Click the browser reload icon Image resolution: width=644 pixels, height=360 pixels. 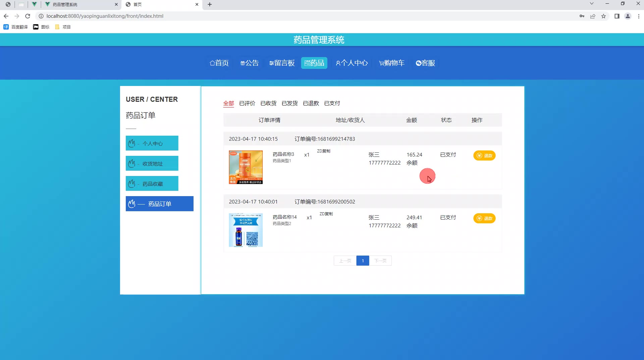tap(28, 16)
